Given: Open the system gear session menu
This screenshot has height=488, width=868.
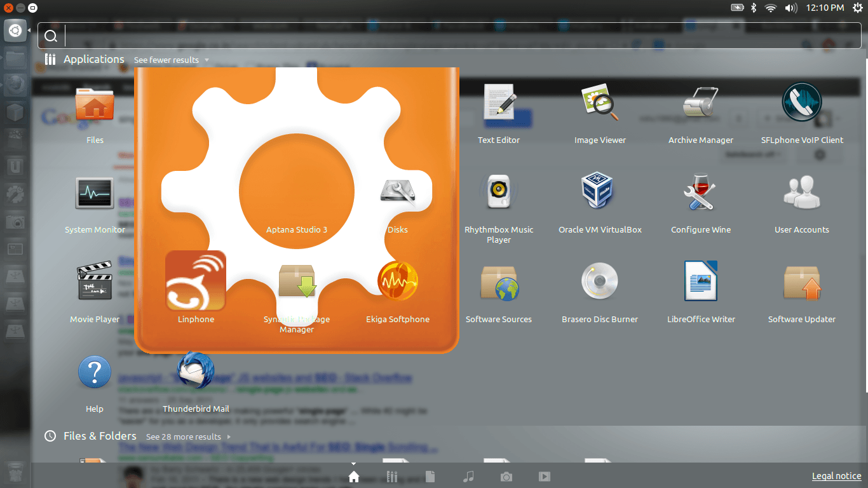Looking at the screenshot, I should [857, 8].
